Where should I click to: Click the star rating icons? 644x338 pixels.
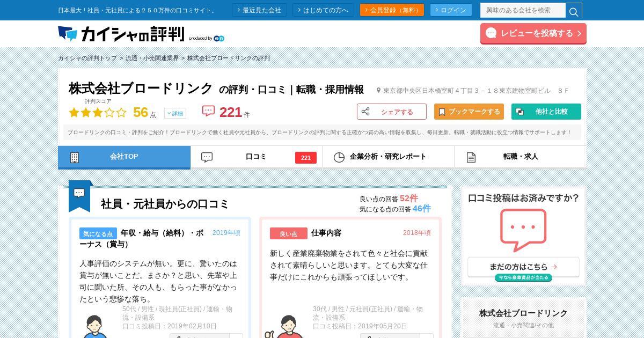98,113
